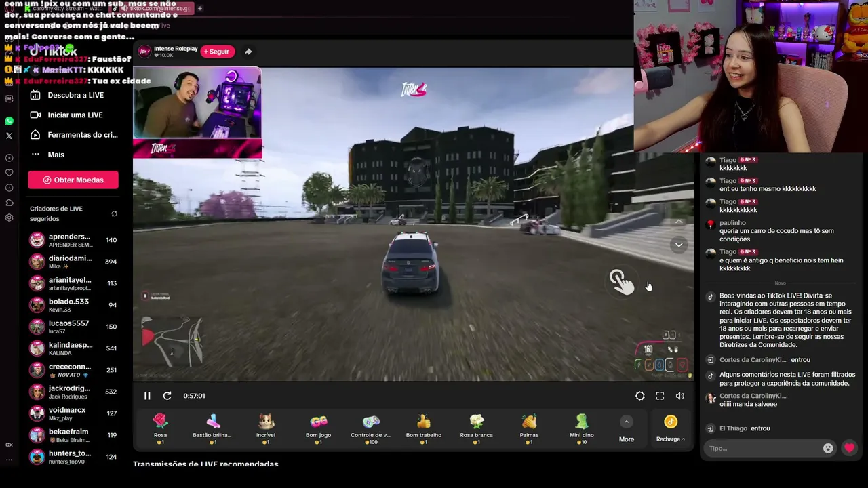Screen dimensions: 868x488
Task: Open WhatsApp in the browser sidebar
Action: tap(9, 121)
